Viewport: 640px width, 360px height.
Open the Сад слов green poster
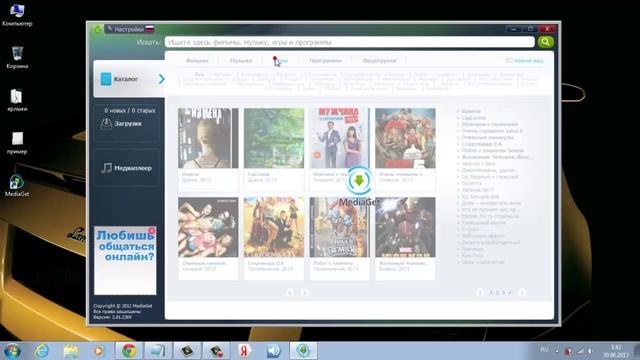pyautogui.click(x=274, y=138)
